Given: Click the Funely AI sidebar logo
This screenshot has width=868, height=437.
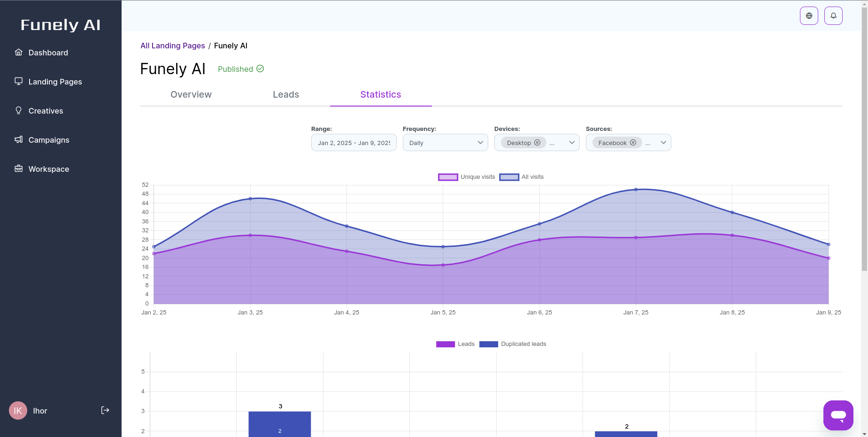Looking at the screenshot, I should pyautogui.click(x=61, y=25).
